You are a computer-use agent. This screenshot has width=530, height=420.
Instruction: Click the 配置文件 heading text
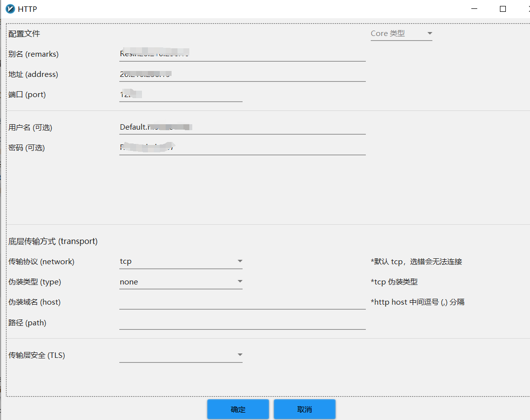pyautogui.click(x=24, y=34)
